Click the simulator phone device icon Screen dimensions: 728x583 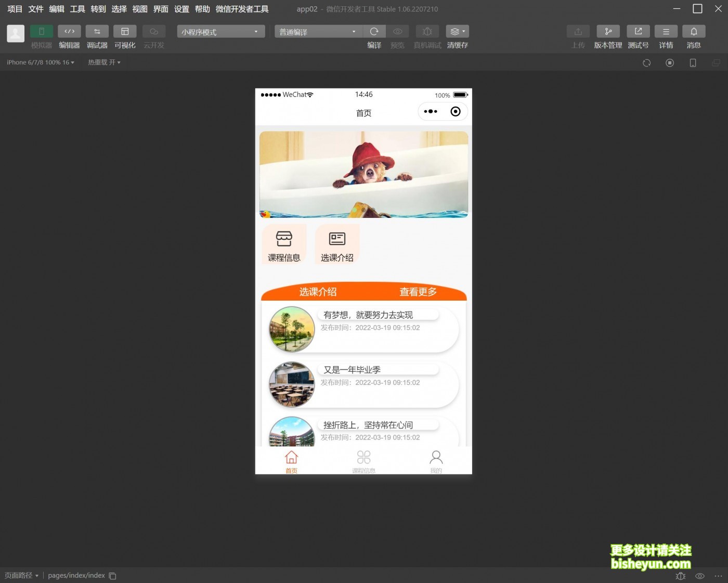click(x=693, y=63)
